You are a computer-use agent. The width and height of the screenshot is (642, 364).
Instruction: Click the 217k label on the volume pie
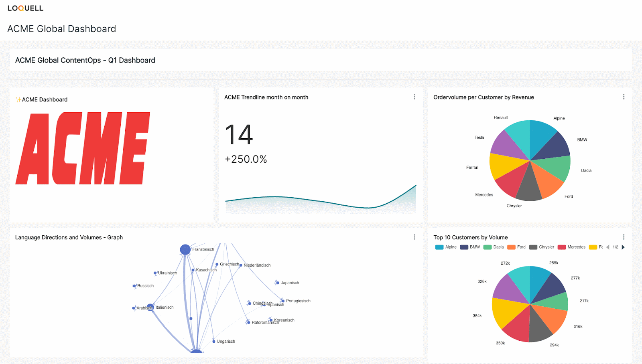(x=584, y=301)
